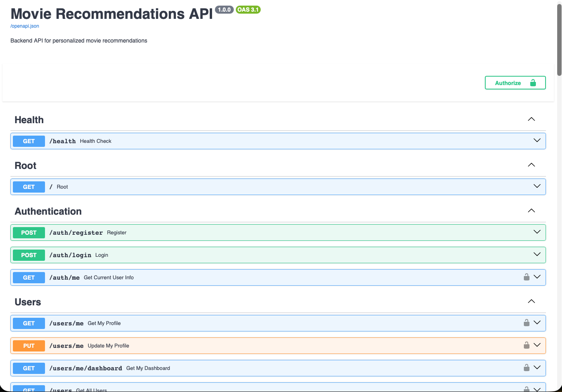The width and height of the screenshot is (562, 392).
Task: Click lock icon on GET /users/me row
Action: click(x=526, y=323)
